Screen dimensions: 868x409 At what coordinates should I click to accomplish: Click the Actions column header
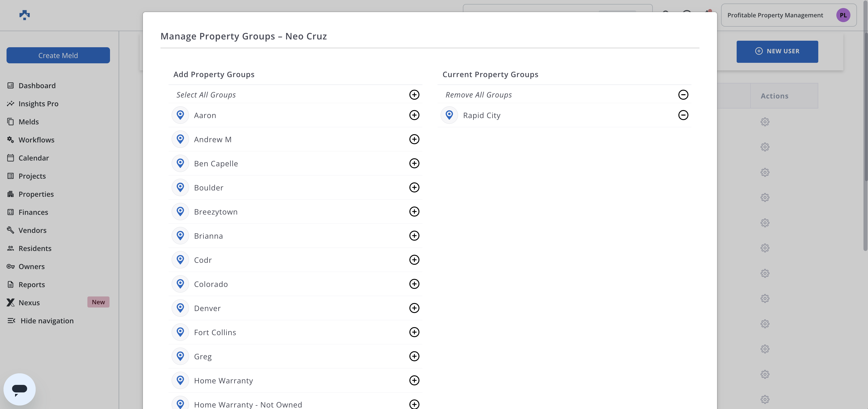click(x=774, y=96)
